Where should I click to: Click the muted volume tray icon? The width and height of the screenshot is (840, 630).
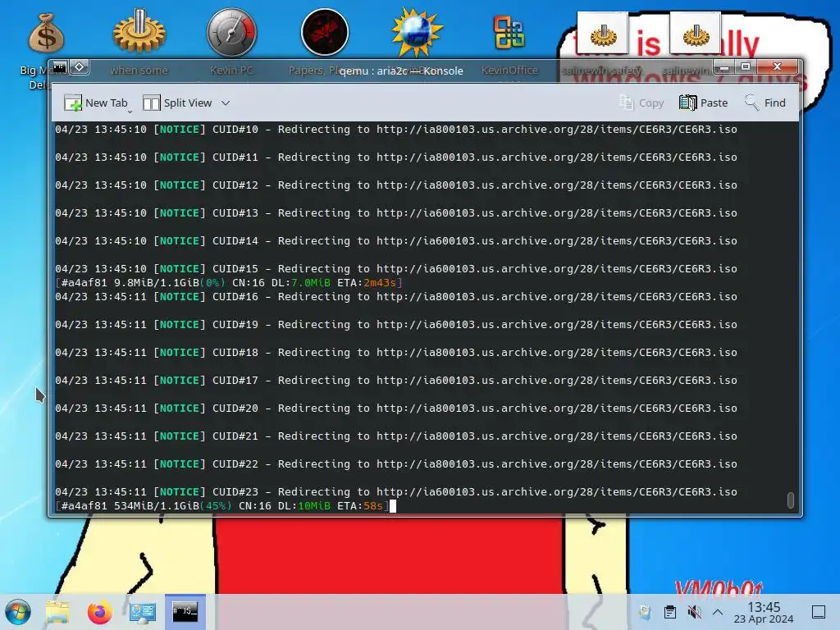pos(694,612)
